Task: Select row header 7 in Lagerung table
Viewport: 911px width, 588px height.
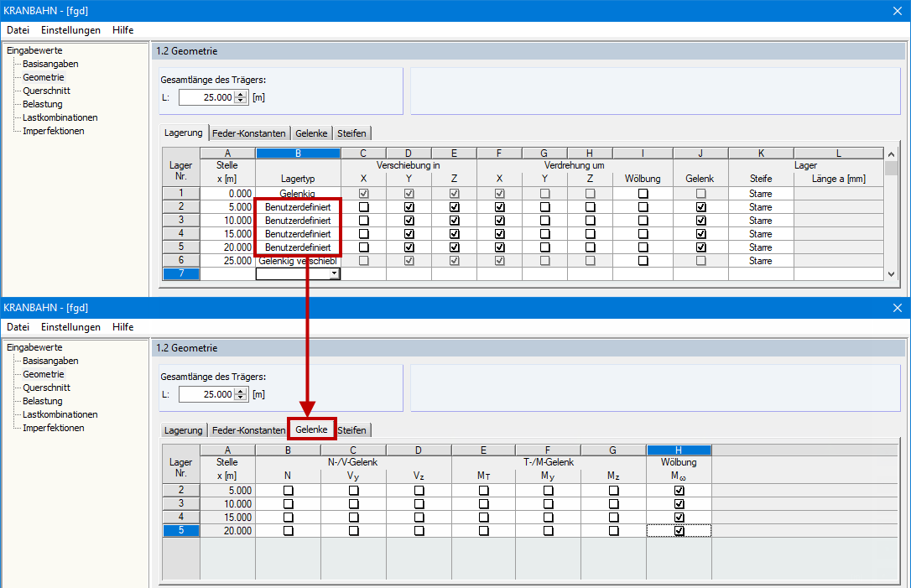Action: click(x=181, y=273)
